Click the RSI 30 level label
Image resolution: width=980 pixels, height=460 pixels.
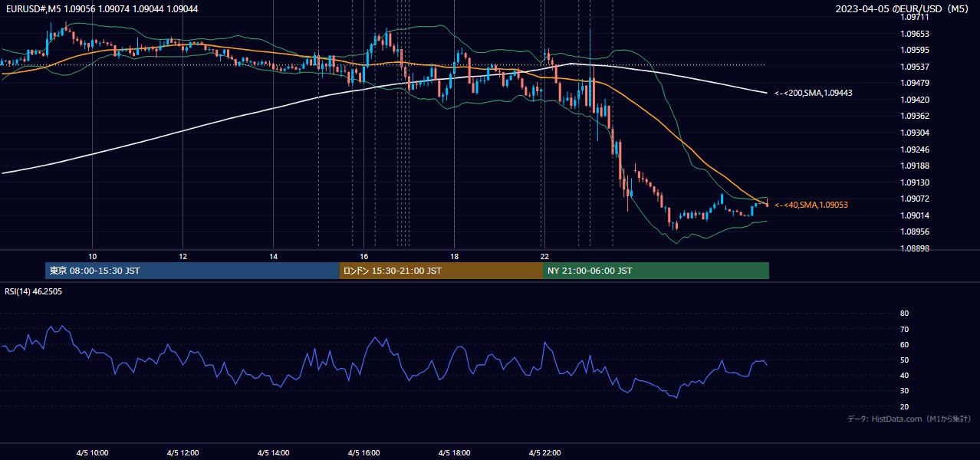click(x=904, y=390)
